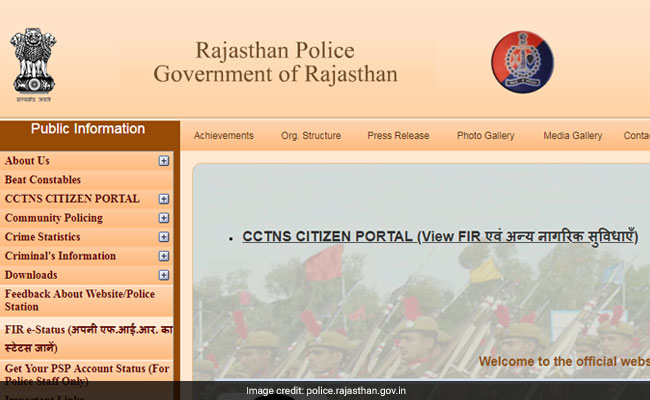The width and height of the screenshot is (650, 400).
Task: Click the Public Information header
Action: click(x=88, y=128)
